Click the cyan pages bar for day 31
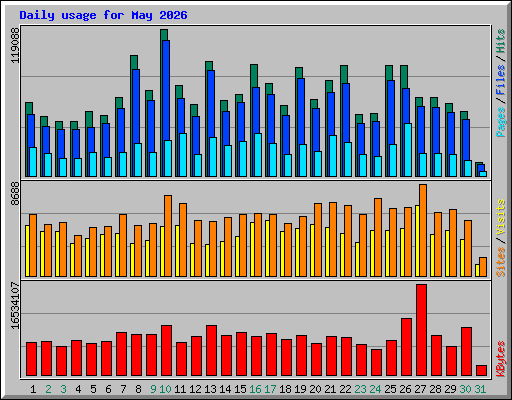 point(483,174)
